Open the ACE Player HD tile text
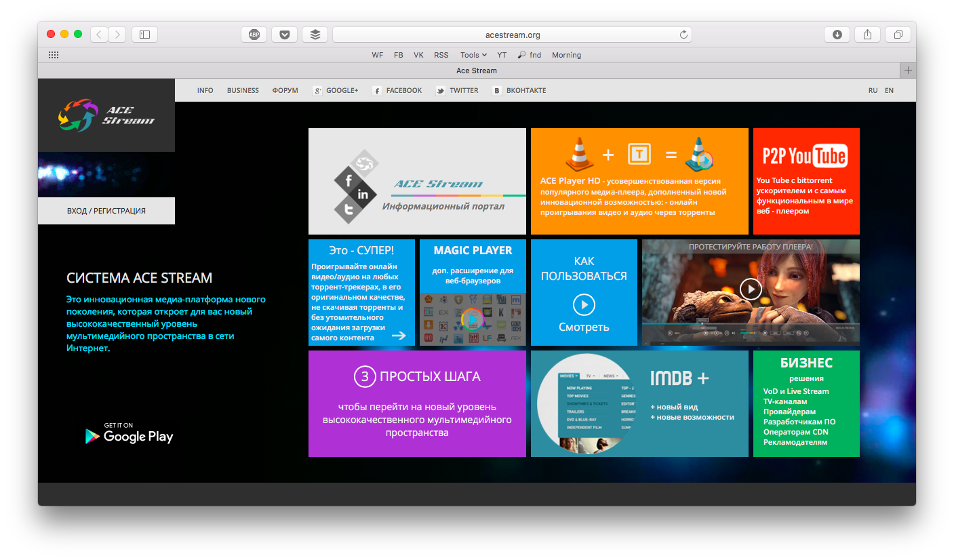Image resolution: width=954 pixels, height=560 pixels. pyautogui.click(x=633, y=197)
